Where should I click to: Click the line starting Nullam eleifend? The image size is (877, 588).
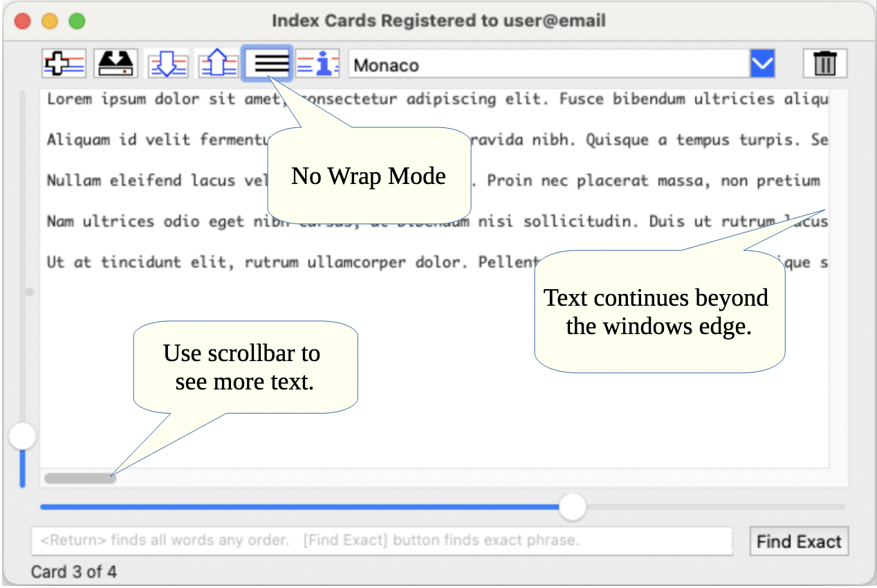[x=138, y=181]
